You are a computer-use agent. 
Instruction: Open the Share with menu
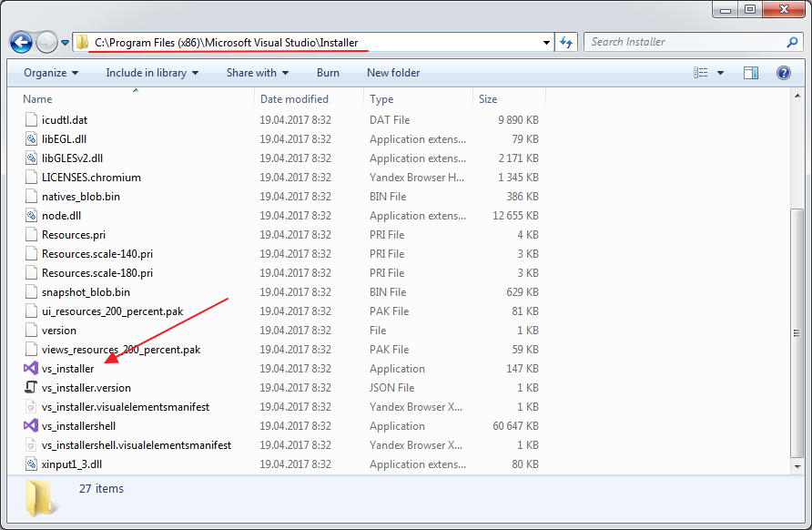[258, 73]
